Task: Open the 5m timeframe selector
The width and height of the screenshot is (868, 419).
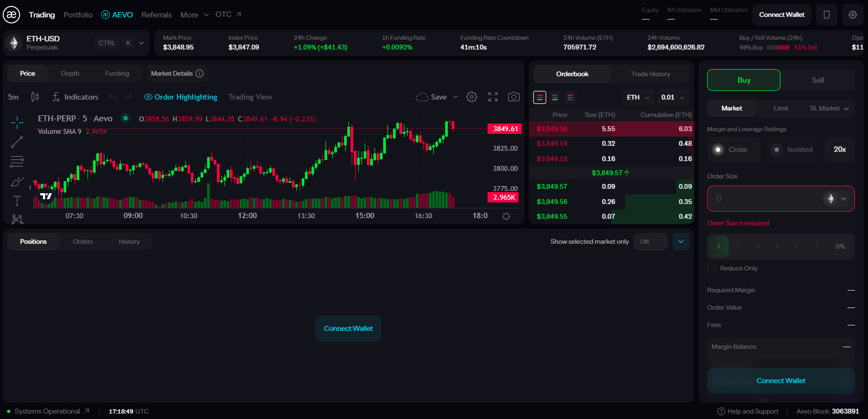Action: (x=14, y=97)
